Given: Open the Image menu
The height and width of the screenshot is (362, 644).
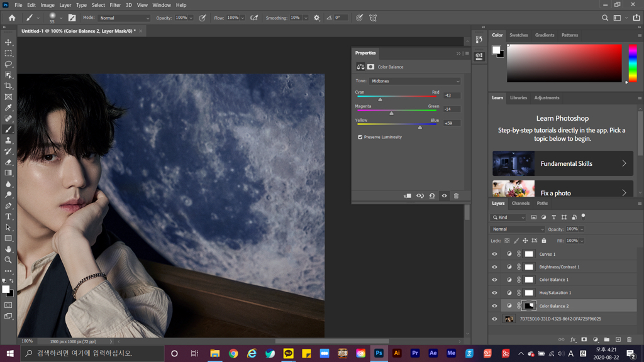Looking at the screenshot, I should coord(47,5).
